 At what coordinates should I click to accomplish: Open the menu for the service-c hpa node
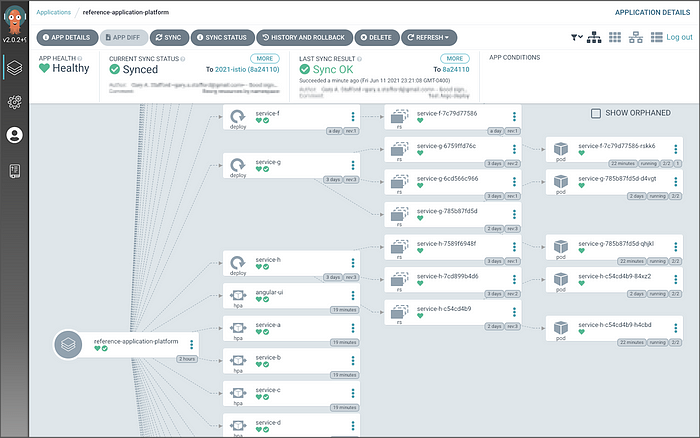353,393
